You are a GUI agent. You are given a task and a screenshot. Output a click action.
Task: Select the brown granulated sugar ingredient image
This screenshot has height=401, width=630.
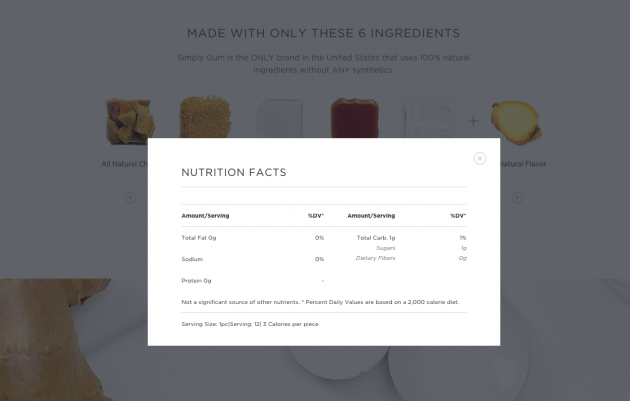tap(205, 117)
